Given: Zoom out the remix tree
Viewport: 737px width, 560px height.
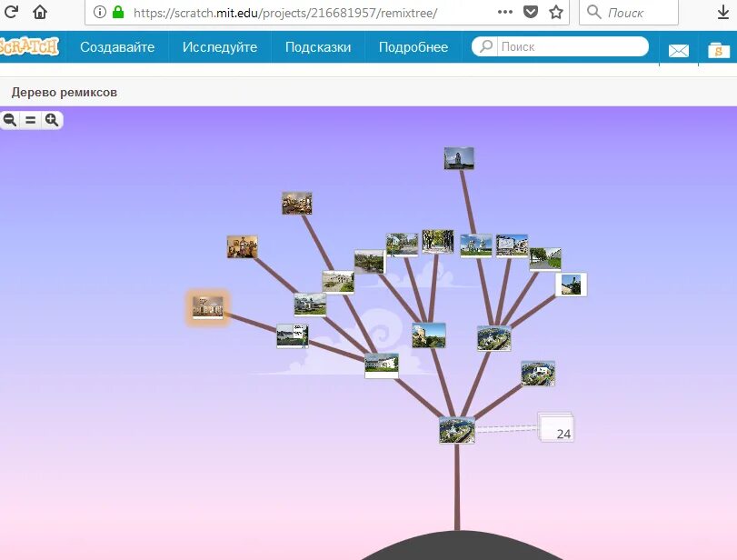Looking at the screenshot, I should click(10, 120).
